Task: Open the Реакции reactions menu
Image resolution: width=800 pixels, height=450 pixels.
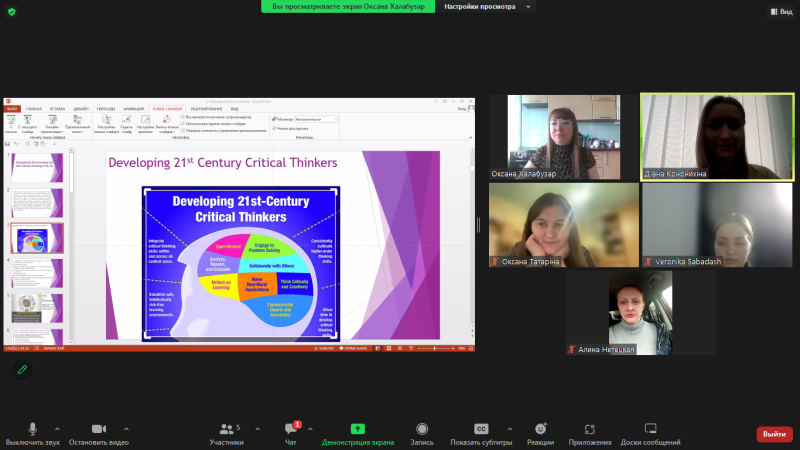Action: coord(540,434)
